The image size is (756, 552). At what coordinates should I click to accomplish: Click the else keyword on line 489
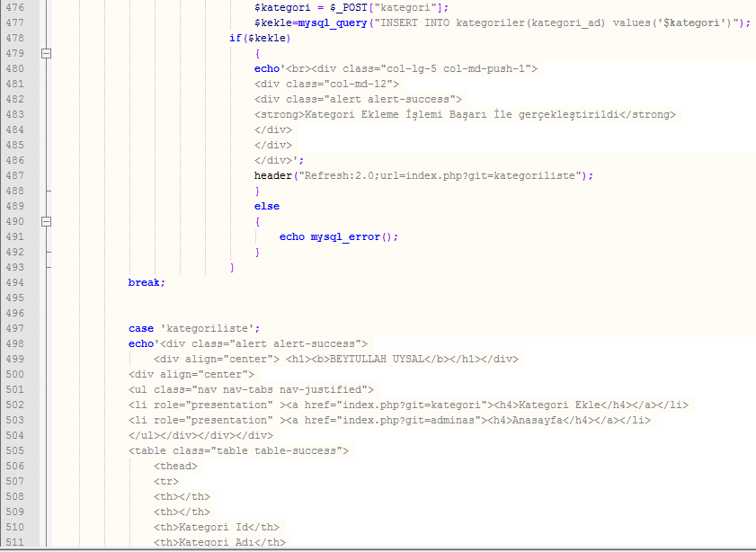tap(267, 207)
